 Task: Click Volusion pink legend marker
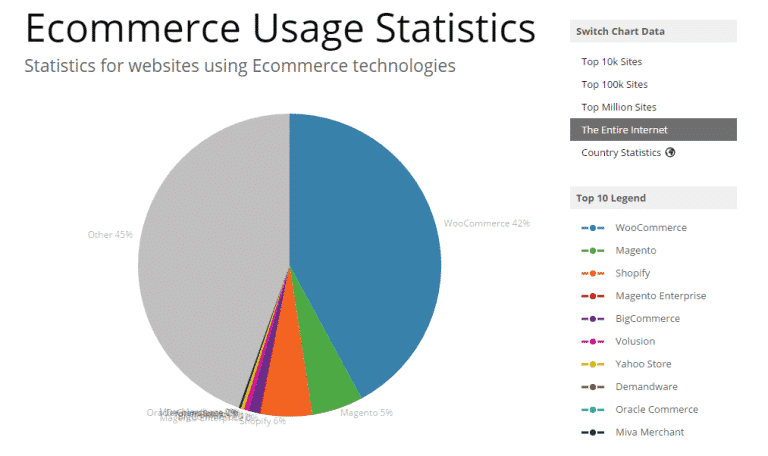(x=593, y=341)
